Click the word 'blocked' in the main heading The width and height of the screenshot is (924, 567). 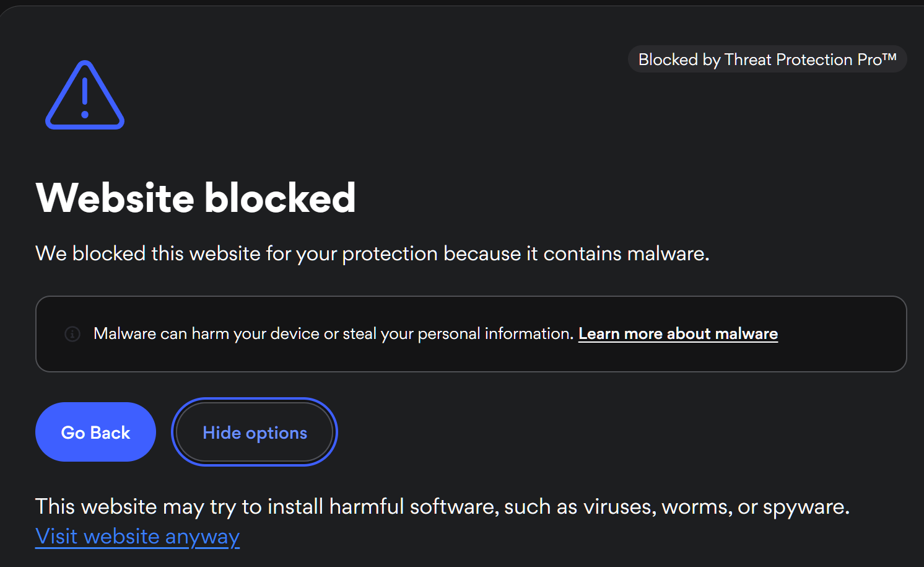280,198
